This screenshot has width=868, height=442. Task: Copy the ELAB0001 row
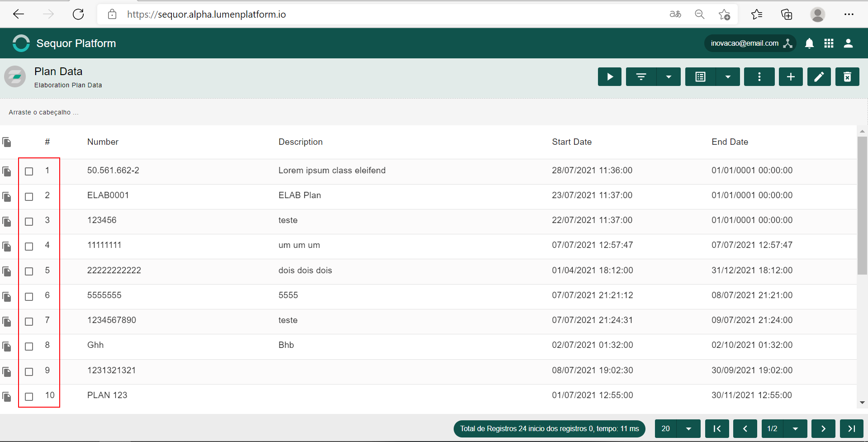click(x=7, y=197)
